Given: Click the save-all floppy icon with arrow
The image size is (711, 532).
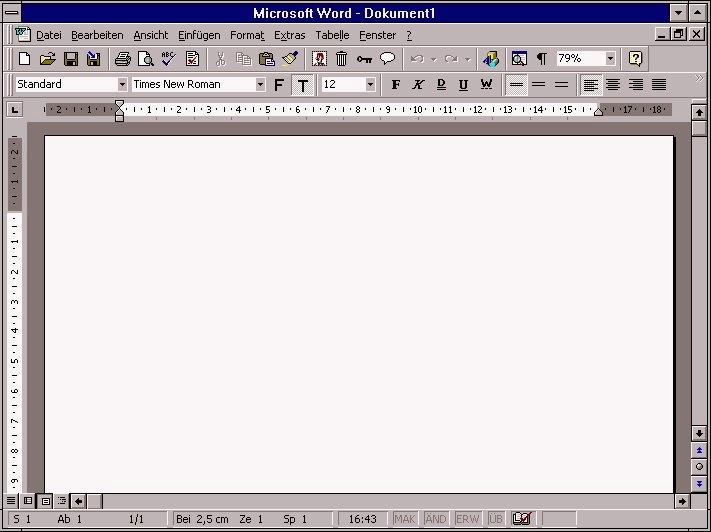Looking at the screenshot, I should 93,59.
